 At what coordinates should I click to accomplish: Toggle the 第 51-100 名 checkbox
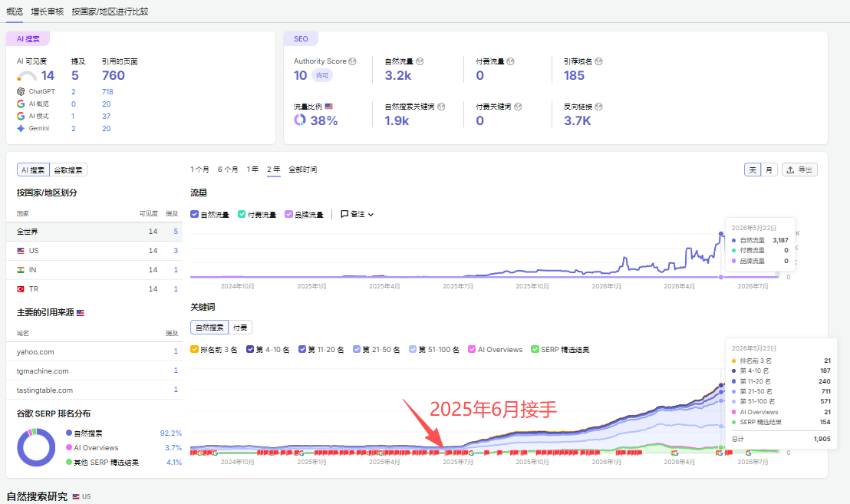[413, 350]
